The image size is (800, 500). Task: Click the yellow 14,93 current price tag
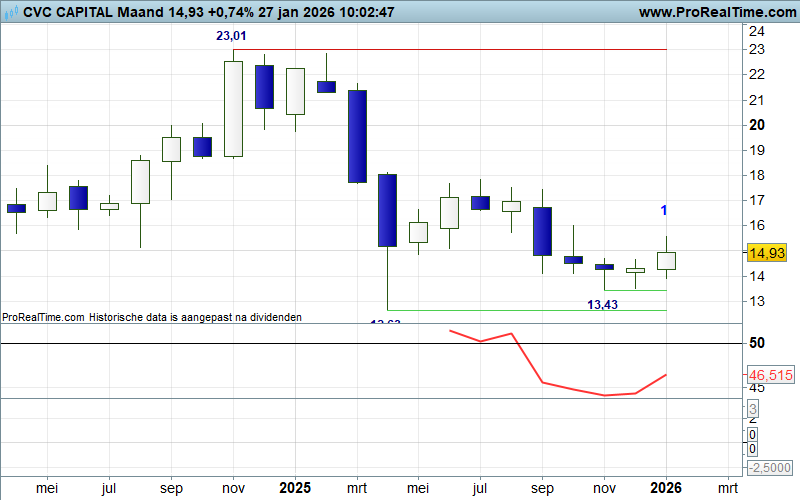pyautogui.click(x=770, y=255)
